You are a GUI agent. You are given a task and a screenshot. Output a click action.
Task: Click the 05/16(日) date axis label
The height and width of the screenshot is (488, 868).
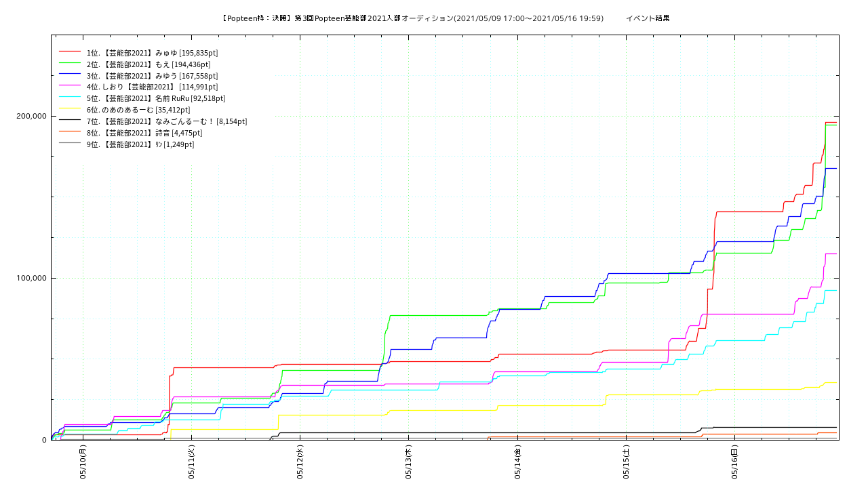click(734, 462)
